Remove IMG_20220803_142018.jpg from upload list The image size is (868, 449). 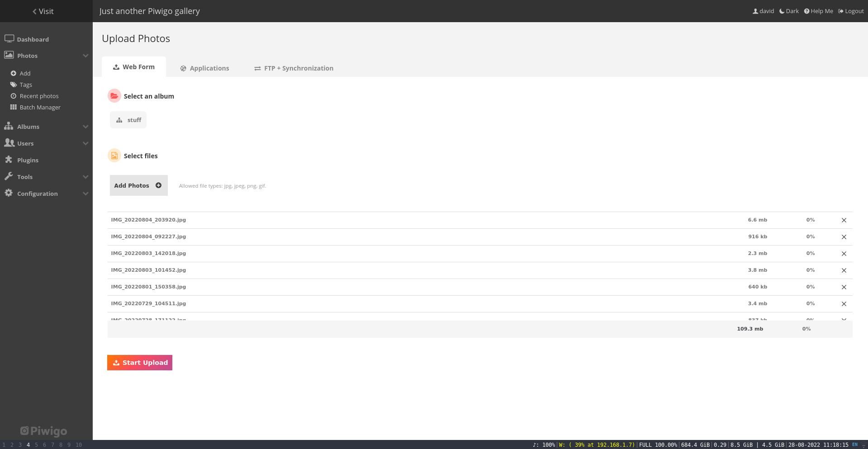point(844,254)
